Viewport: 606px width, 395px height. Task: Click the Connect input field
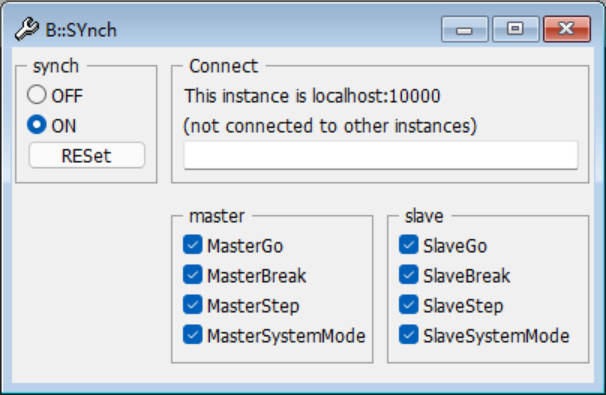tap(381, 155)
